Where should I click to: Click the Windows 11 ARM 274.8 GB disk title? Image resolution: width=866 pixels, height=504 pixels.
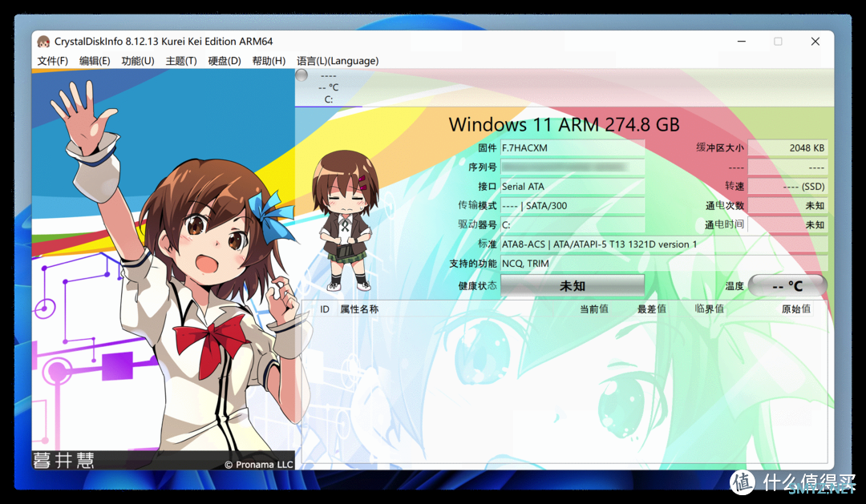564,124
